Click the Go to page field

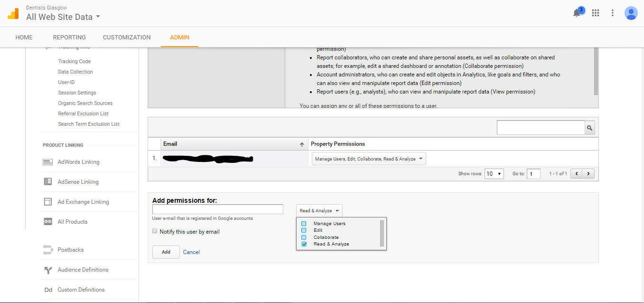(x=533, y=174)
